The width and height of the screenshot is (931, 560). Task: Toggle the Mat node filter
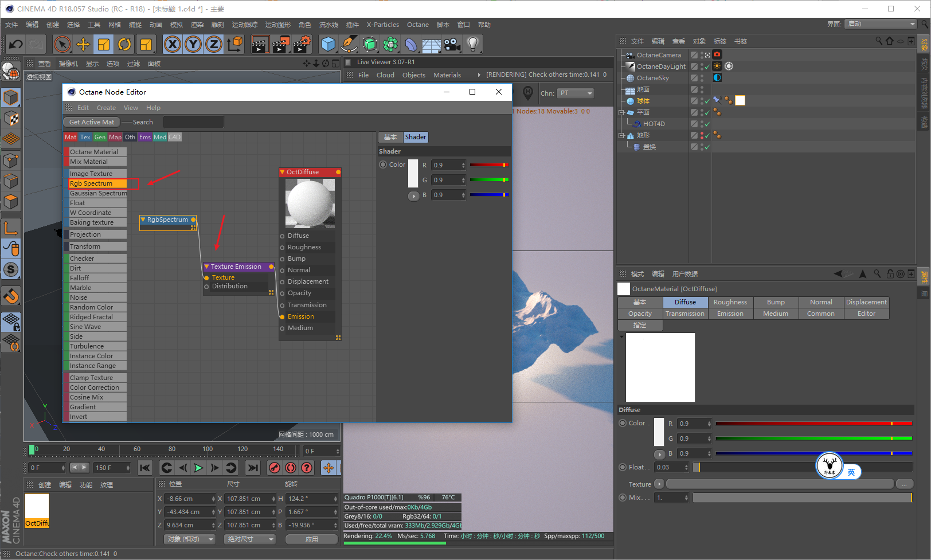(x=71, y=137)
